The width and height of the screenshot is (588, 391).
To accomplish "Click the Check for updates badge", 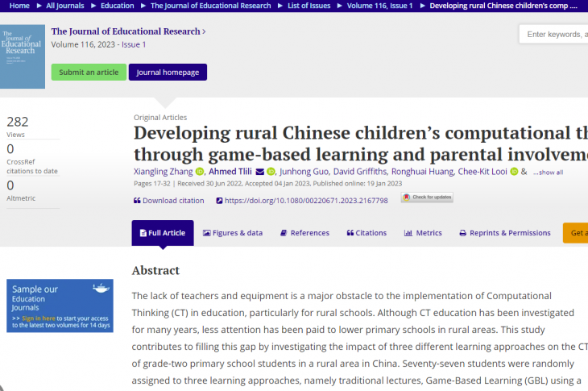I will tap(427, 198).
